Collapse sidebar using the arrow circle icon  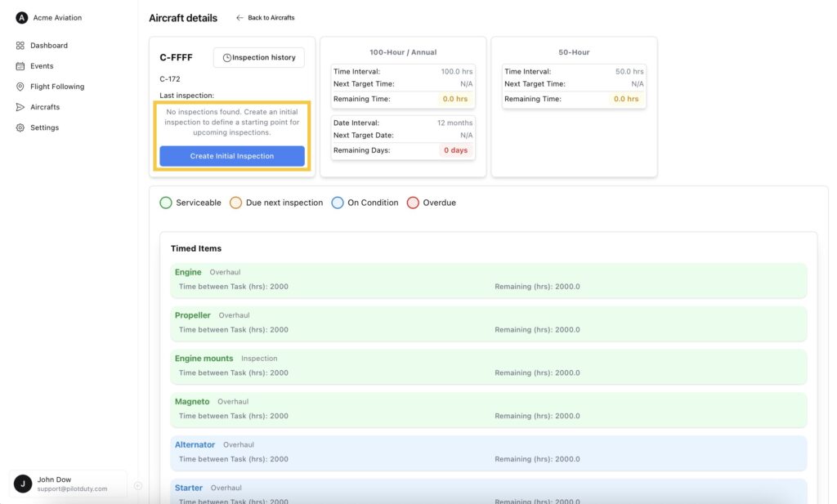[138, 486]
